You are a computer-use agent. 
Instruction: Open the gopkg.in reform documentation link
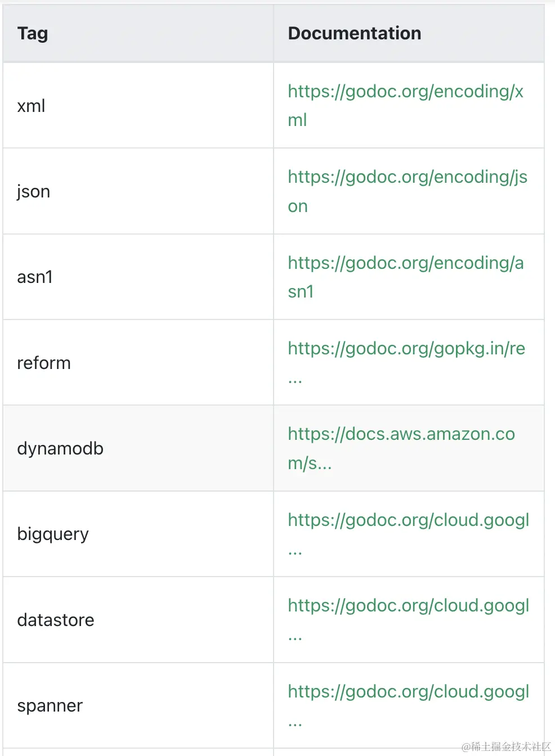point(406,362)
